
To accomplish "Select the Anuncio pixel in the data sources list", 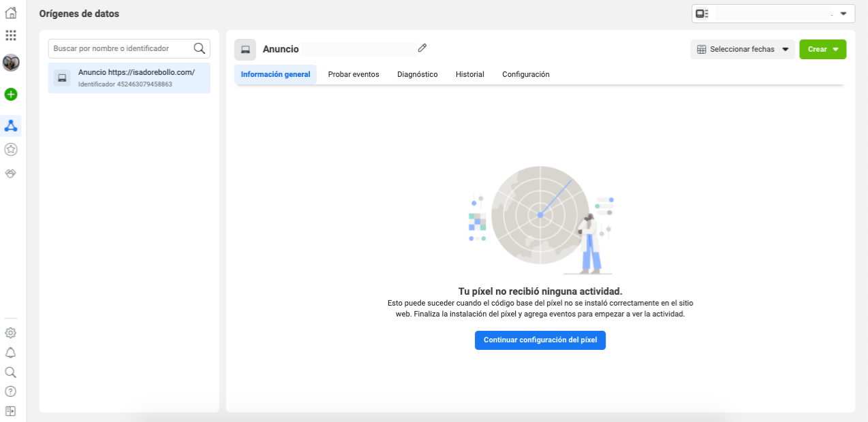I will click(x=129, y=78).
